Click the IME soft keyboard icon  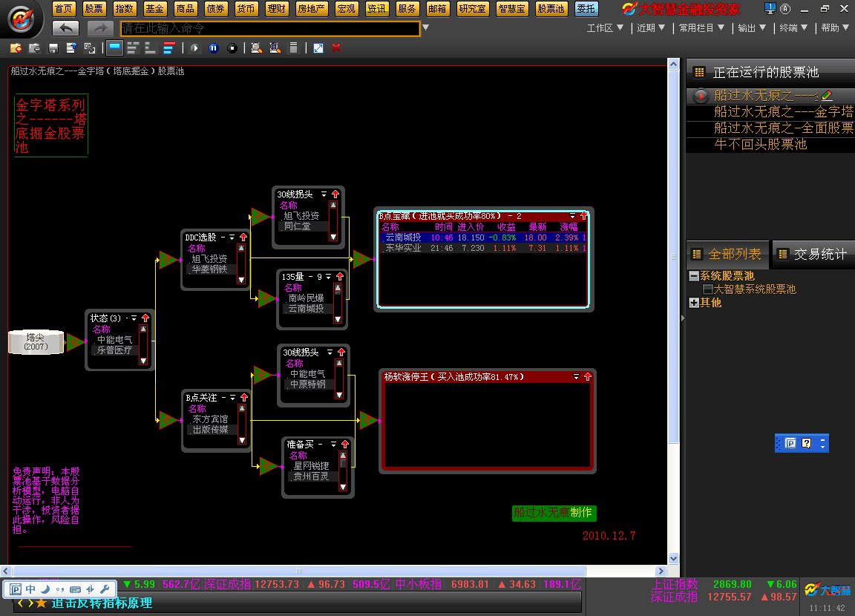[x=75, y=589]
